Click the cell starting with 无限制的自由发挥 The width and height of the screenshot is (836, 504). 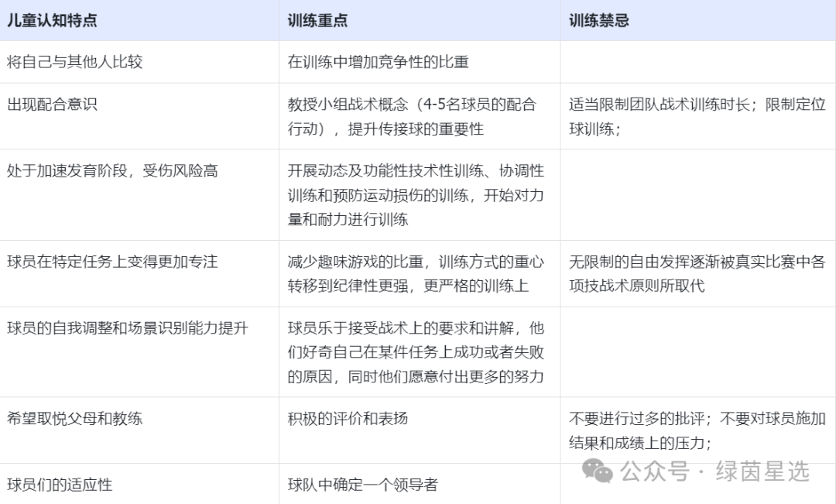click(x=698, y=273)
